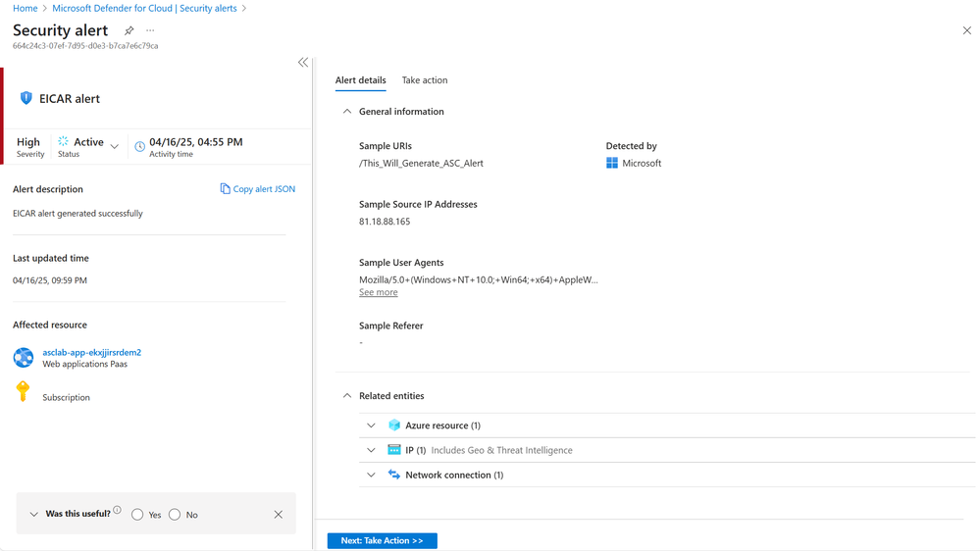This screenshot has height=551, width=980.
Task: Click the source IP 81.18.88.165
Action: click(385, 222)
